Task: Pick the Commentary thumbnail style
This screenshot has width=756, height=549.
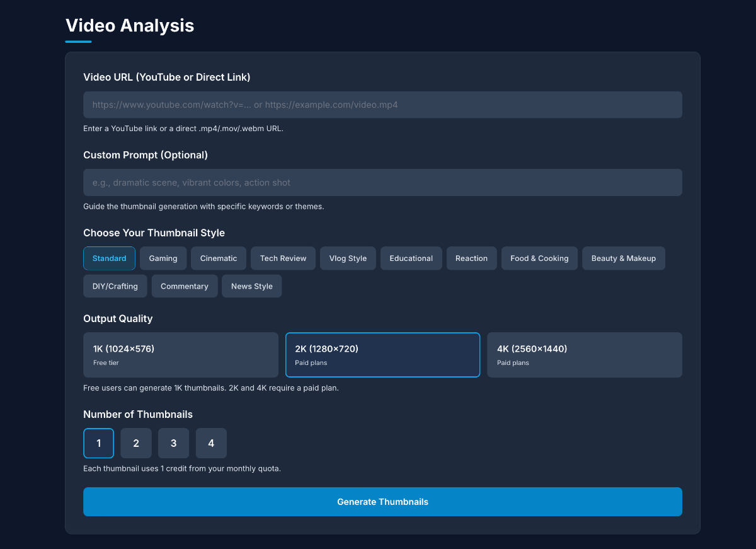Action: coord(184,286)
